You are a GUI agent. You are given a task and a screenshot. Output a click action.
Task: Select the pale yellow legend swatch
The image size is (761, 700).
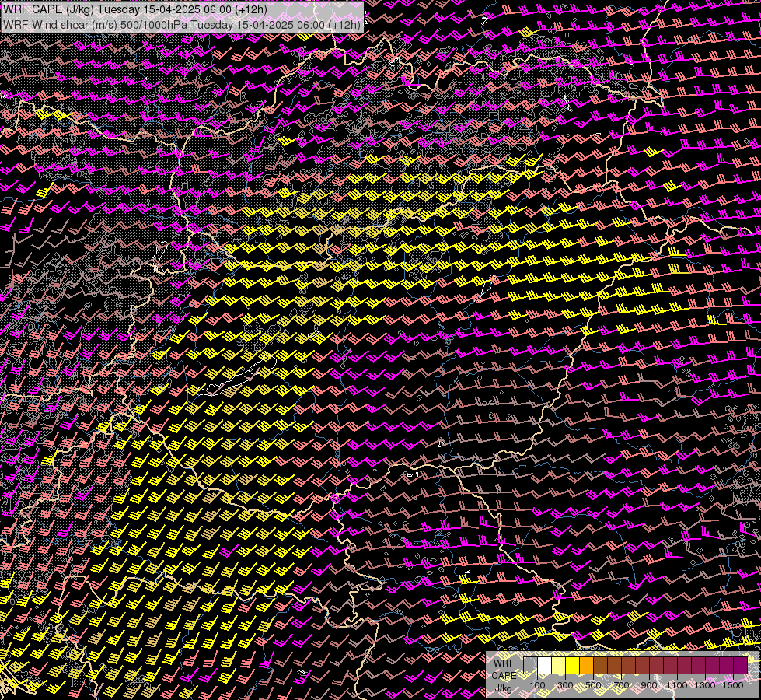559,665
